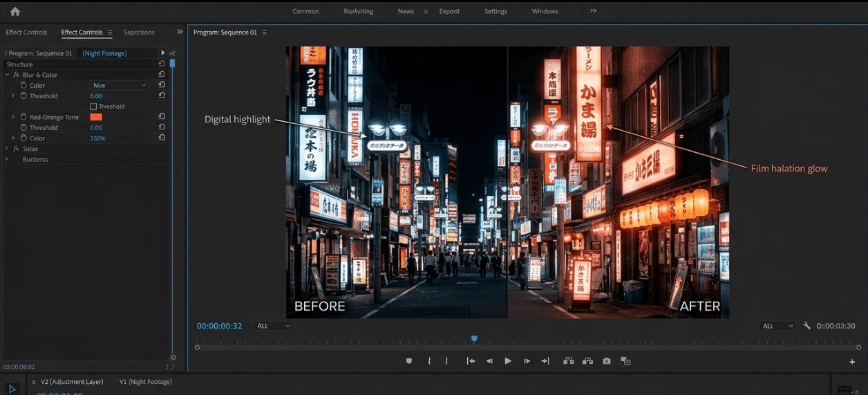Show more workspaces with the top bar's double arrow

pos(593,11)
